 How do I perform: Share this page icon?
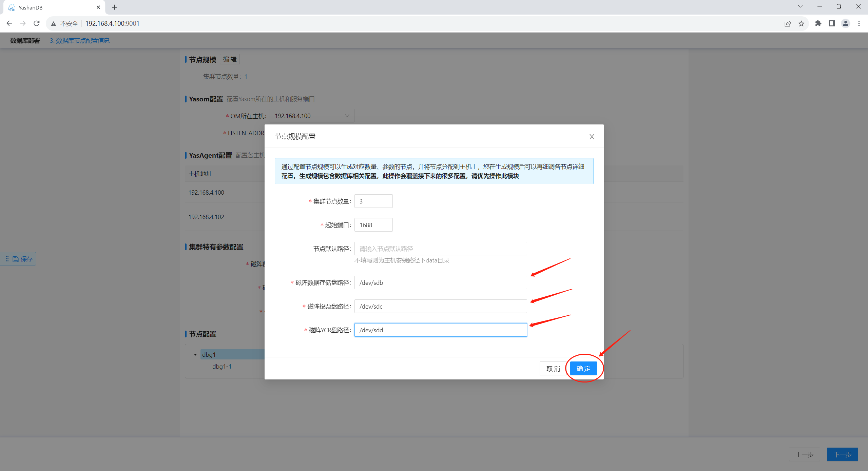point(787,23)
